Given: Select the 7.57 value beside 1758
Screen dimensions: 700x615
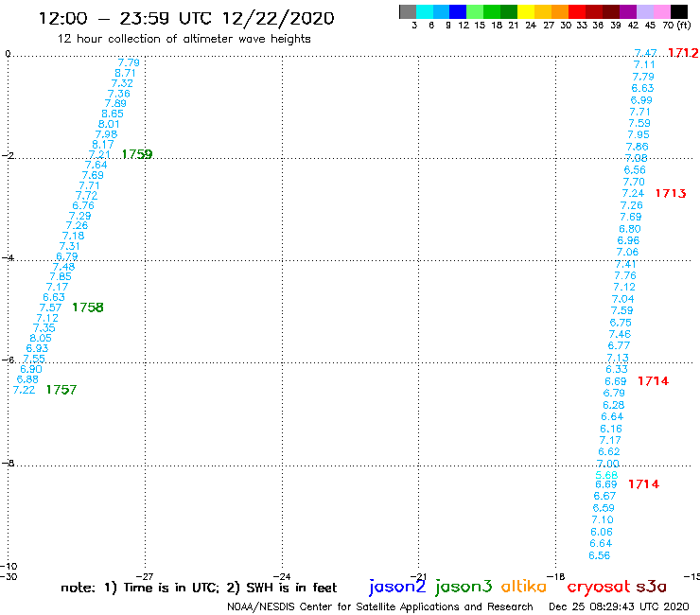Looking at the screenshot, I should (x=50, y=307).
